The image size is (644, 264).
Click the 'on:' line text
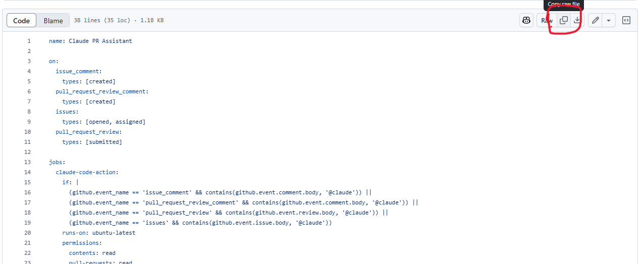[54, 61]
